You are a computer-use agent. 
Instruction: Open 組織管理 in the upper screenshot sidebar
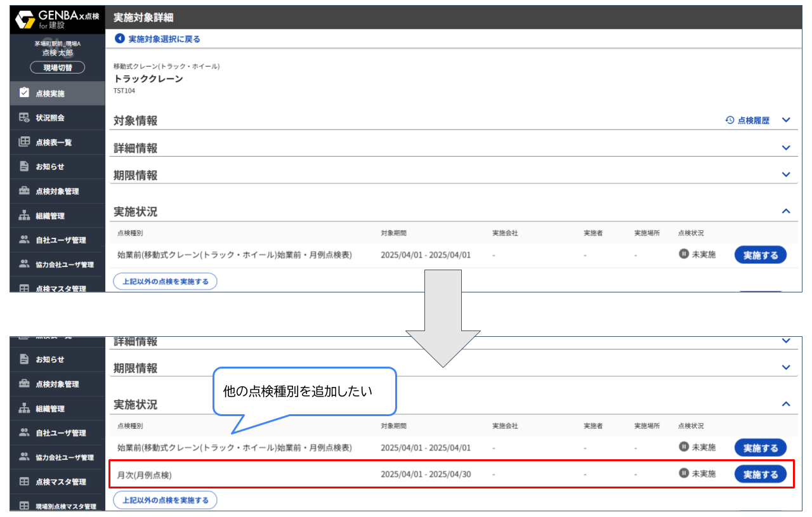coord(49,216)
